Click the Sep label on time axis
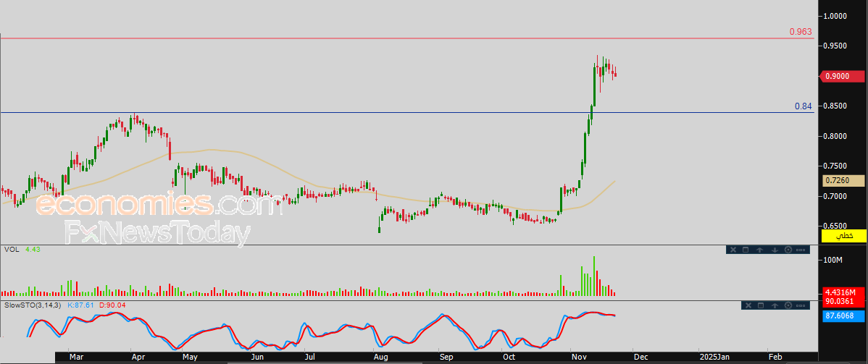The image size is (868, 364). (x=446, y=357)
